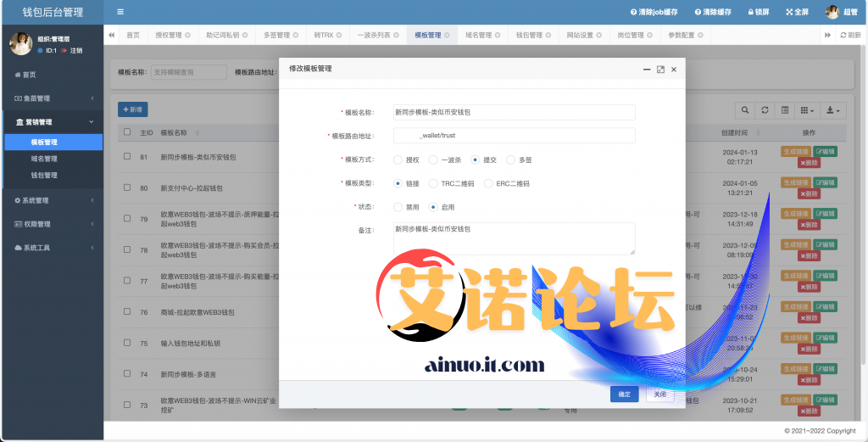Viewport: 868px width, 442px height.
Task: Minimize the 修改模板管理 dialog
Action: coord(646,70)
